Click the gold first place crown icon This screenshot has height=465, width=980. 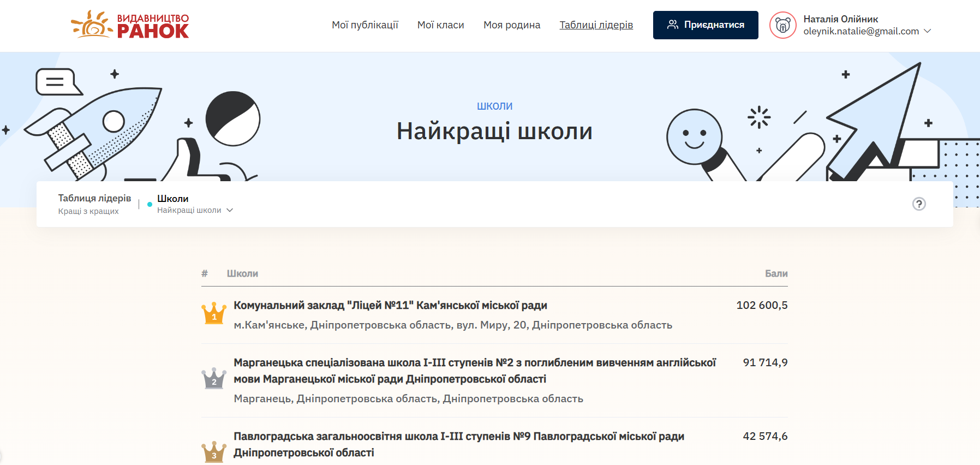214,313
